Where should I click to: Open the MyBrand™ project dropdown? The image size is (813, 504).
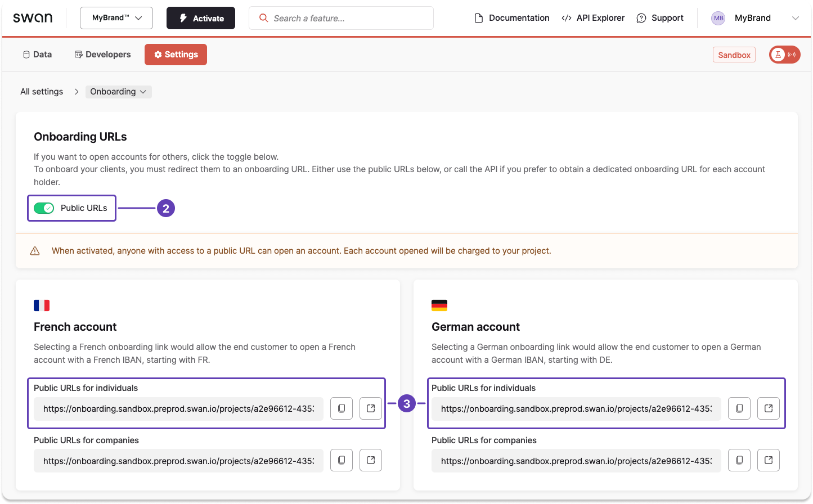pyautogui.click(x=116, y=17)
